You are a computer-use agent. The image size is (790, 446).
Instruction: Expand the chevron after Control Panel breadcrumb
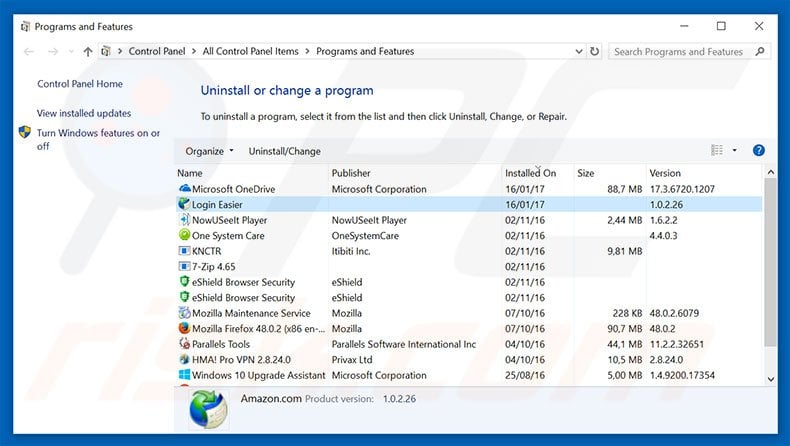194,51
